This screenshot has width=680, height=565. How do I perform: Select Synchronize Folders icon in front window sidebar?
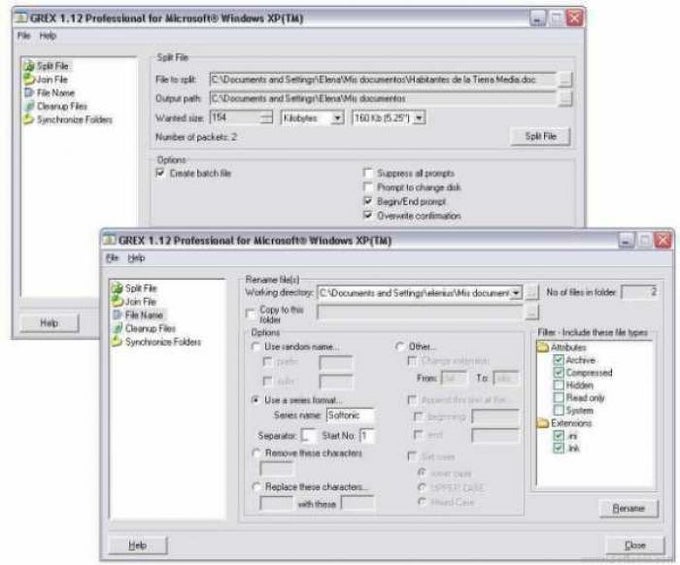pyautogui.click(x=117, y=342)
